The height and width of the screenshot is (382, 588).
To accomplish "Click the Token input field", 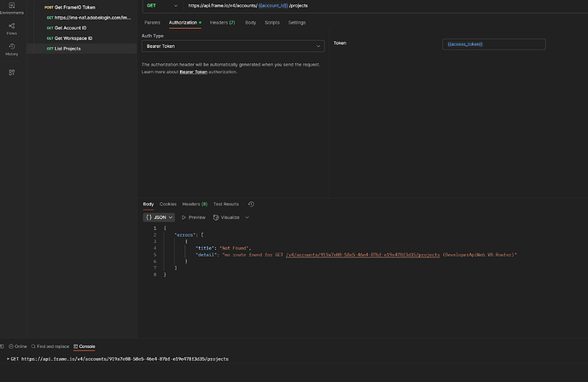I will point(494,43).
